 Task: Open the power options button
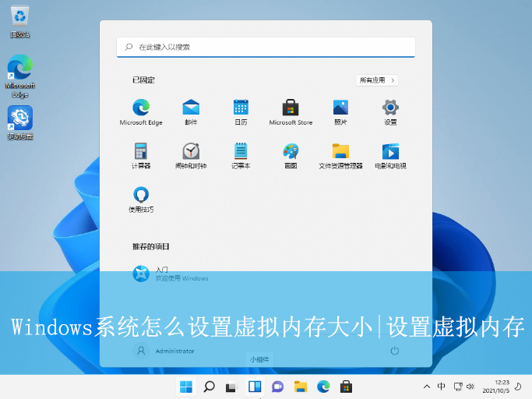coord(394,351)
